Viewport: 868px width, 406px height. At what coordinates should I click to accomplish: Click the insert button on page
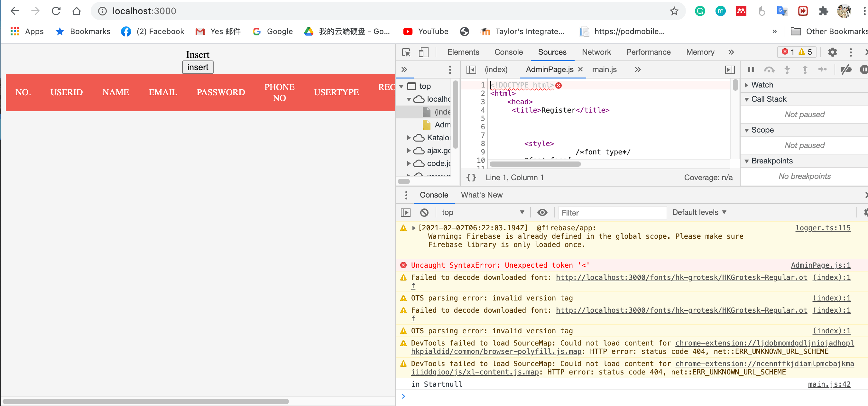pos(198,67)
